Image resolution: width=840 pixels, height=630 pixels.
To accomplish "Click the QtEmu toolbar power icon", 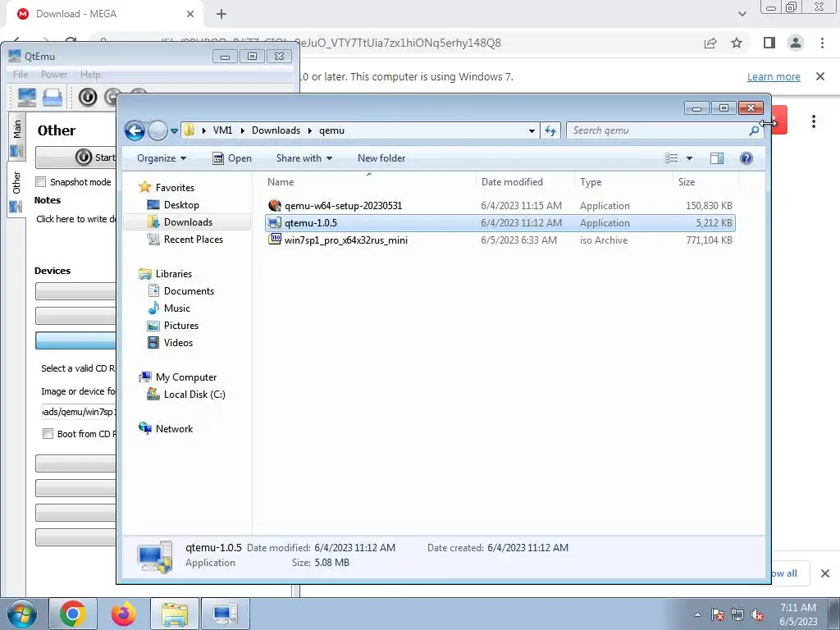I will pyautogui.click(x=88, y=97).
